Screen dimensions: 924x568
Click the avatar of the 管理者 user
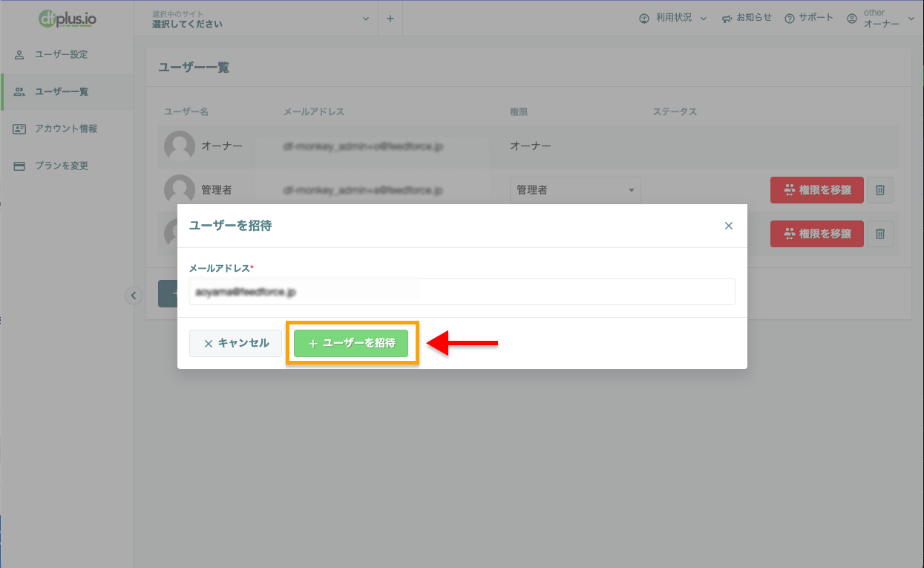180,190
